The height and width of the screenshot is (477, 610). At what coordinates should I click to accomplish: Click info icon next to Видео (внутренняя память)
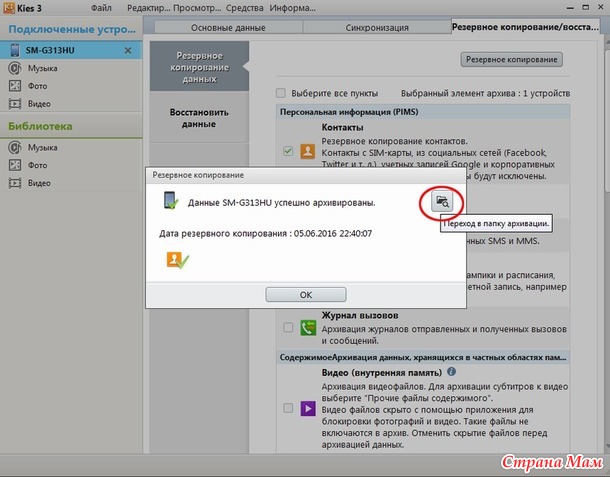[451, 372]
